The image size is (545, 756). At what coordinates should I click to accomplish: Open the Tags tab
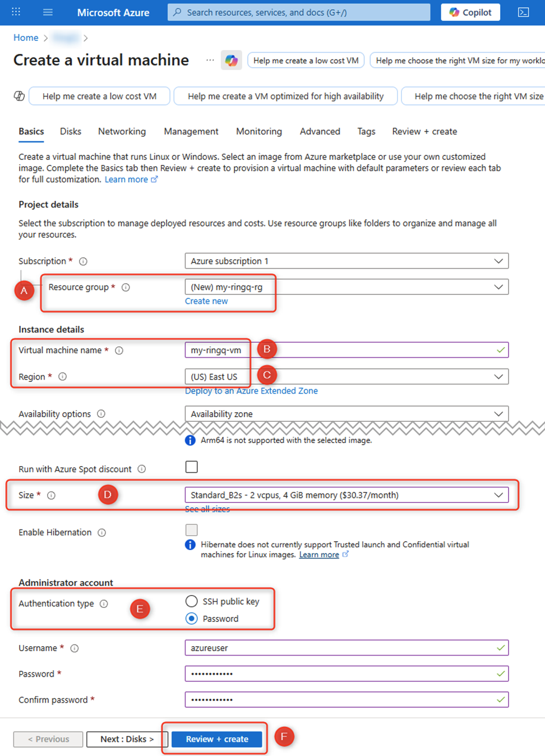366,131
